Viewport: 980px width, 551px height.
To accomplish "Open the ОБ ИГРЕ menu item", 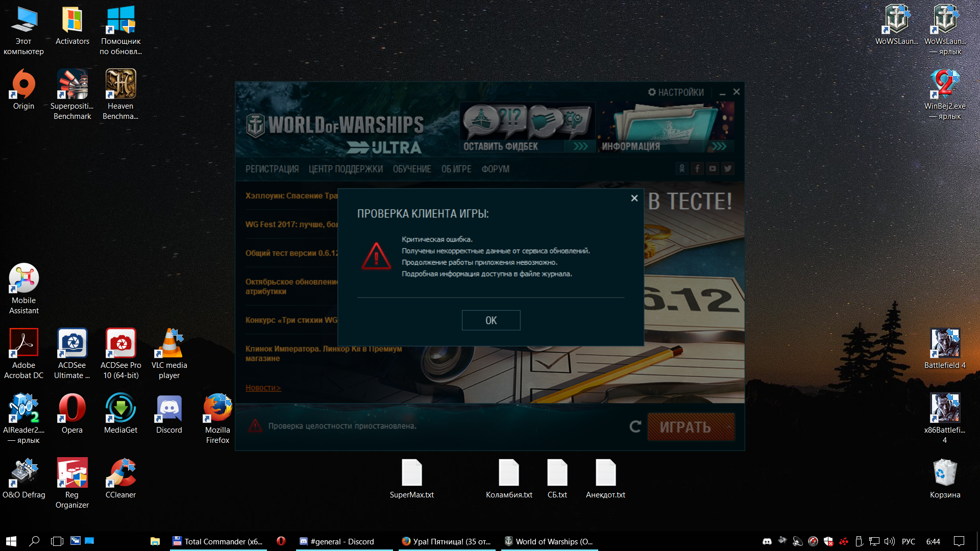I will [456, 169].
